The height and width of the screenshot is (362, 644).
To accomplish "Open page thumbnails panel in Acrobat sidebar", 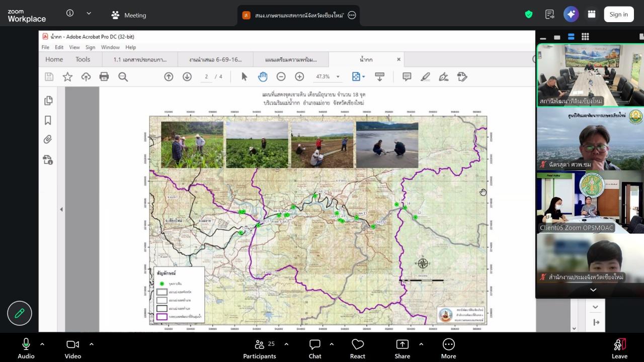I will [48, 101].
